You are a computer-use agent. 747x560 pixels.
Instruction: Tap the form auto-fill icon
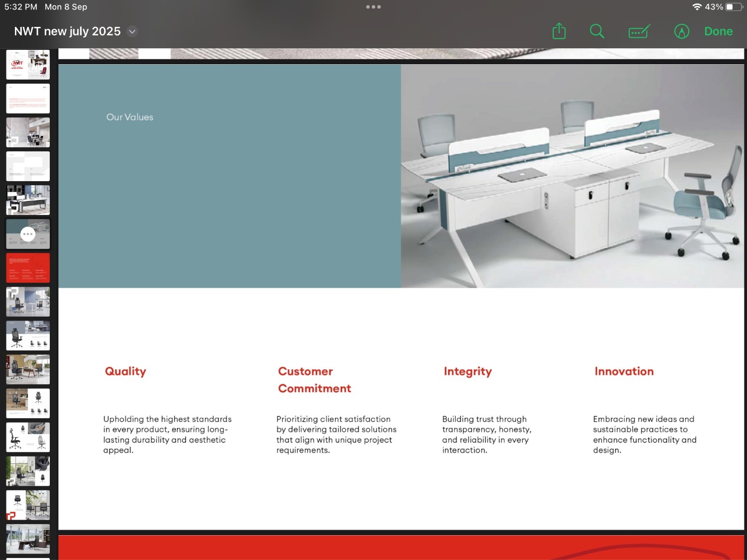pyautogui.click(x=639, y=31)
